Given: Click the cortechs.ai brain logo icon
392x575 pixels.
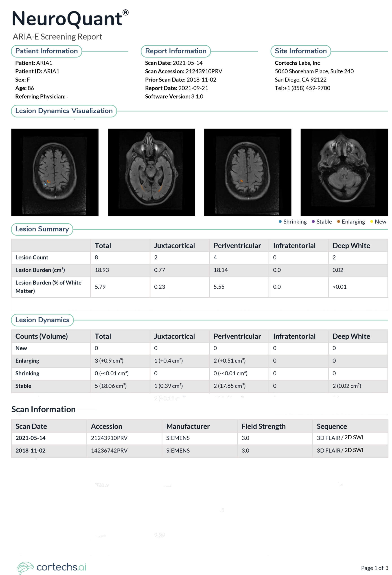Looking at the screenshot, I should (25, 568).
